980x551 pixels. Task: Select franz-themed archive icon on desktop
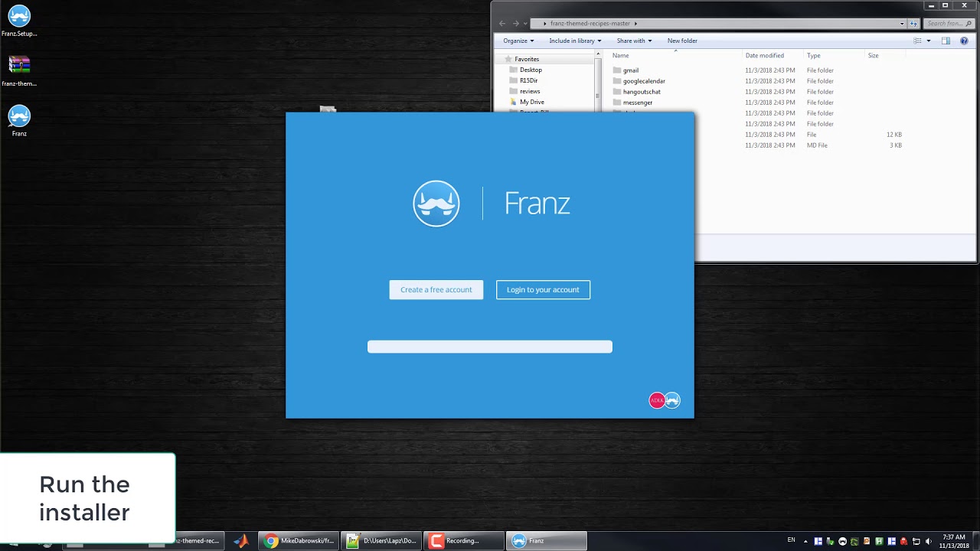[19, 70]
